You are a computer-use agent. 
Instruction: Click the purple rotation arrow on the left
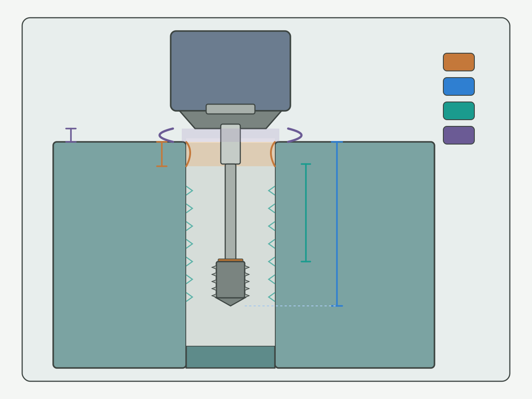click(166, 135)
